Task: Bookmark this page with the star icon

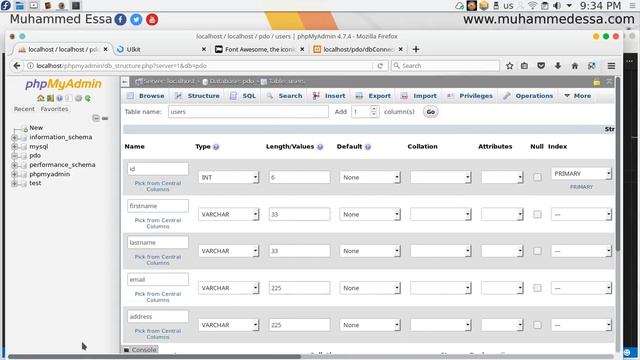Action: click(509, 66)
